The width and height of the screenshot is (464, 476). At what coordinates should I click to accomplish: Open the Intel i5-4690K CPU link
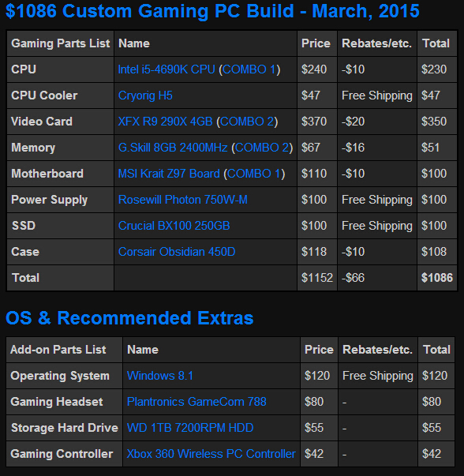tap(167, 69)
